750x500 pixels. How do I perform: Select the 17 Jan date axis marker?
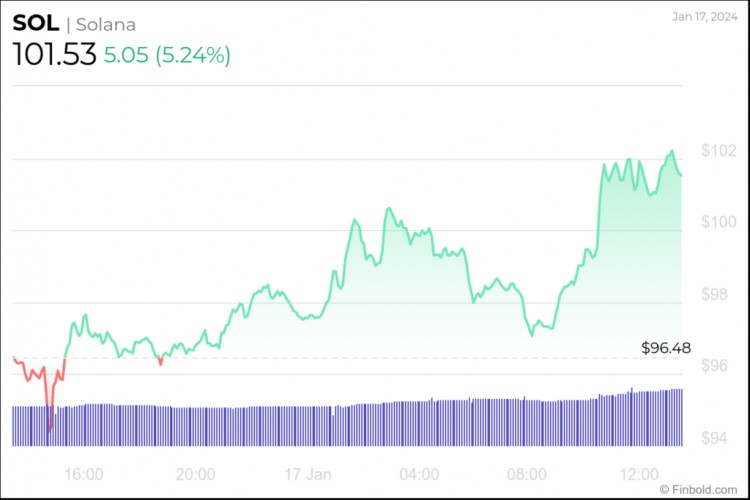306,473
